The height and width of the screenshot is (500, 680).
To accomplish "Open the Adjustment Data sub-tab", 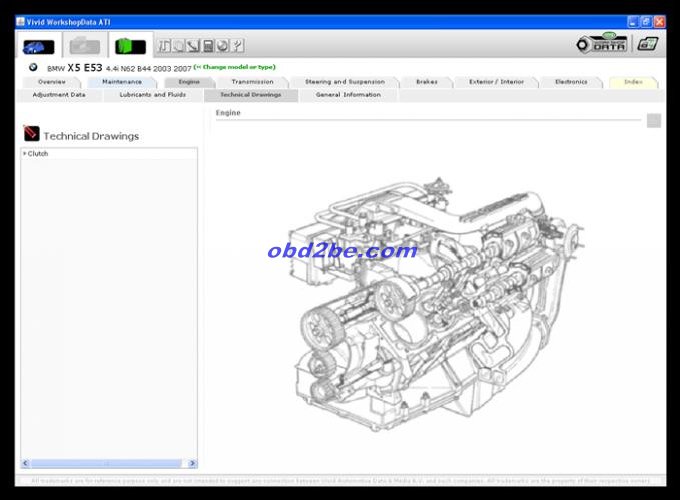I will point(59,95).
